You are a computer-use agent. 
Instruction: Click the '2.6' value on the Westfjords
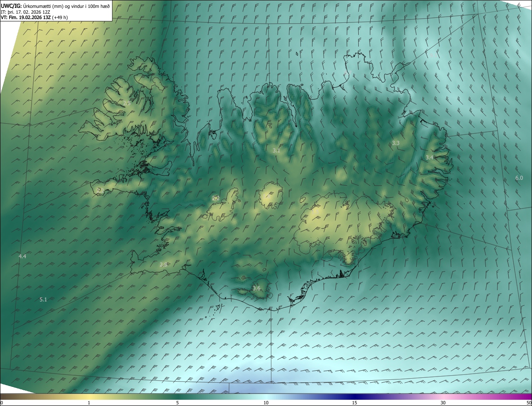pyautogui.click(x=127, y=103)
